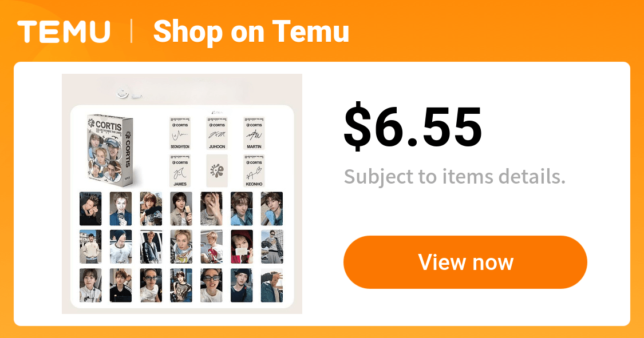Viewport: 644px width, 338px height.
Task: Click photocard with outstretched hand, denim jacket
Action: 272,285
